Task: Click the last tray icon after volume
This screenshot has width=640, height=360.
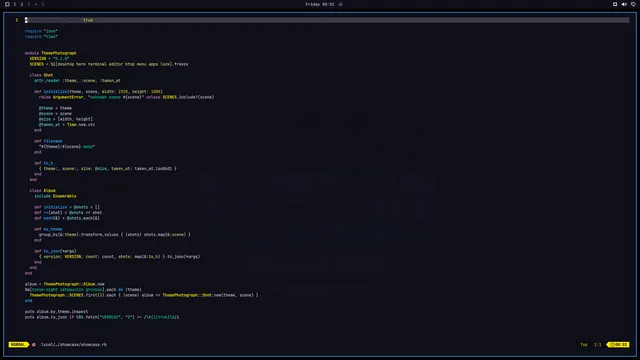Action: click(633, 4)
